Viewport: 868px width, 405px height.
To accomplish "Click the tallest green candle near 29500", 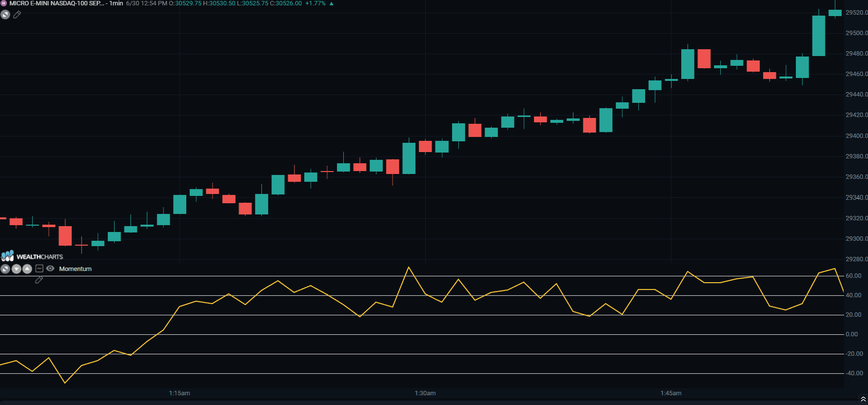I will pyautogui.click(x=819, y=36).
